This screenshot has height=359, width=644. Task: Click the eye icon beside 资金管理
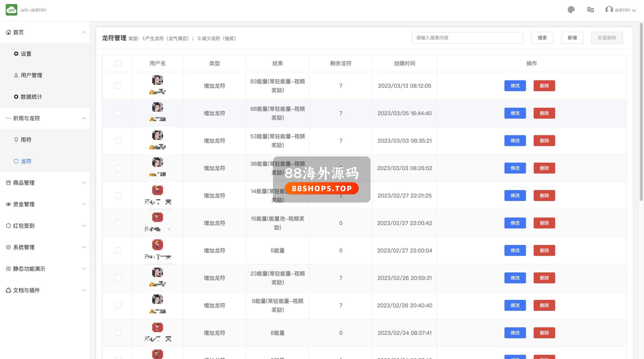(x=8, y=204)
